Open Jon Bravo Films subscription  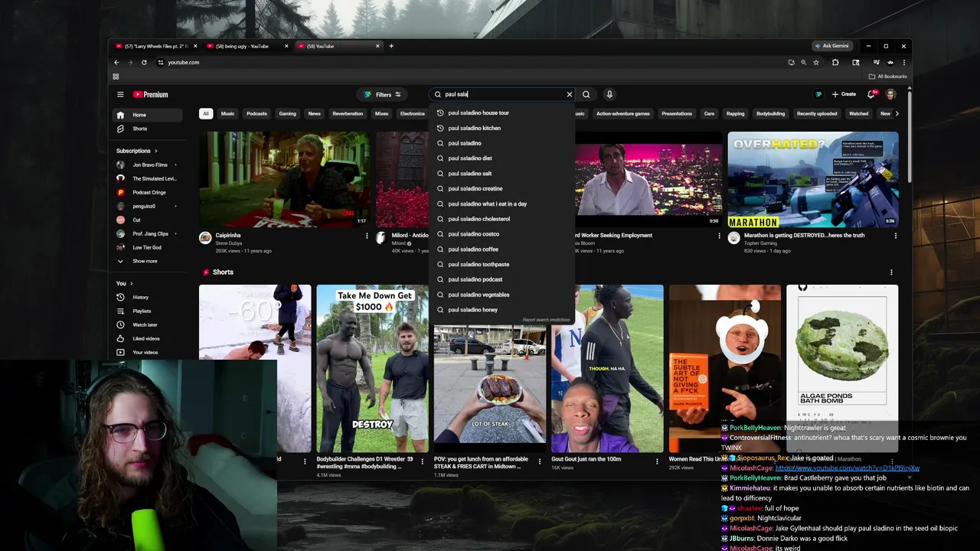coord(149,165)
